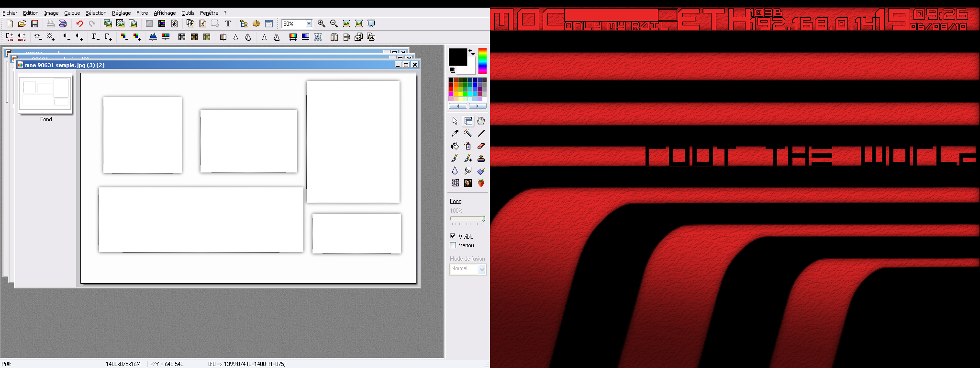Click the moe 98631 sample.jpg (3) (2) title bar
This screenshot has height=368, width=980.
tap(218, 65)
